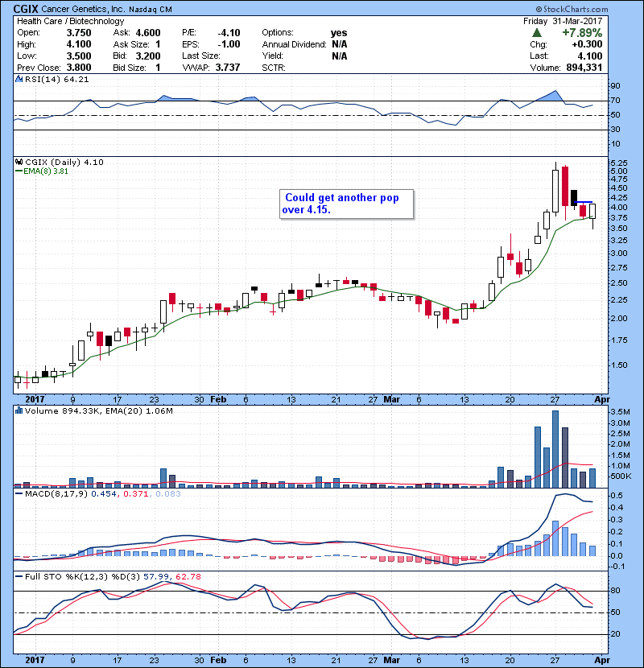Click the date Friday 31-Mar-2017
This screenshot has height=668, width=644.
(563, 21)
